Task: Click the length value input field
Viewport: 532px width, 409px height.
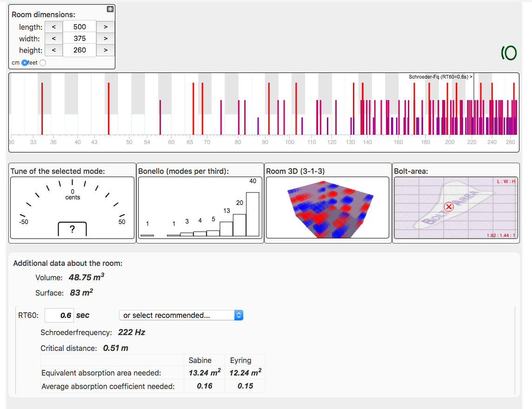Action: coord(80,27)
